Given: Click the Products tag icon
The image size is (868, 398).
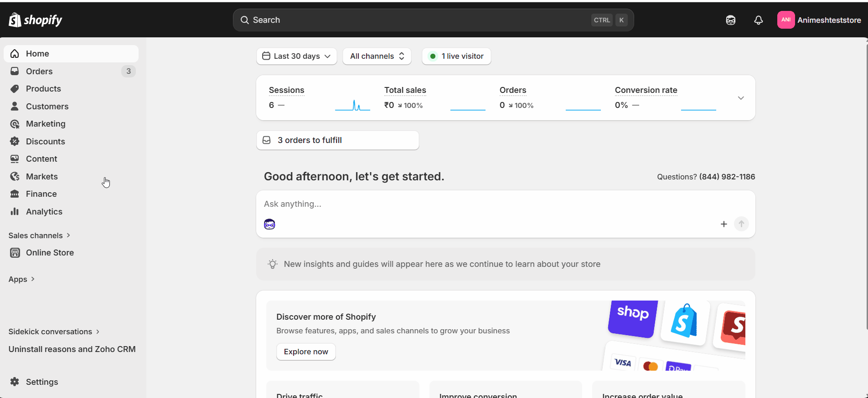Looking at the screenshot, I should 15,89.
